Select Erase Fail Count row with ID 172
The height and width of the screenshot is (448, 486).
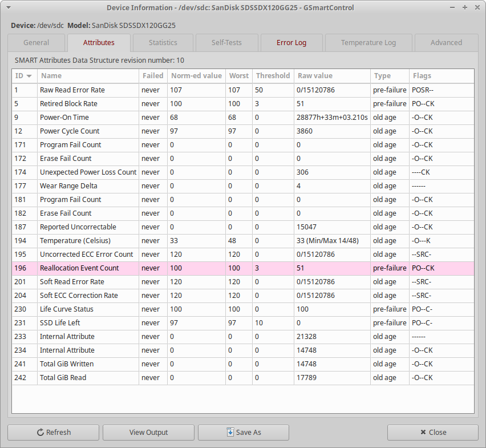point(243,159)
